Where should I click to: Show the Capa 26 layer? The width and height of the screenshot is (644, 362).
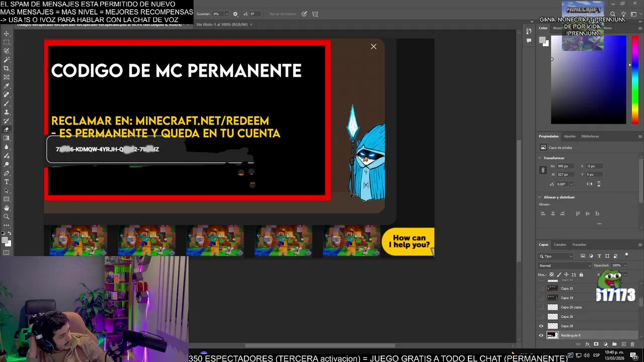click(x=541, y=317)
